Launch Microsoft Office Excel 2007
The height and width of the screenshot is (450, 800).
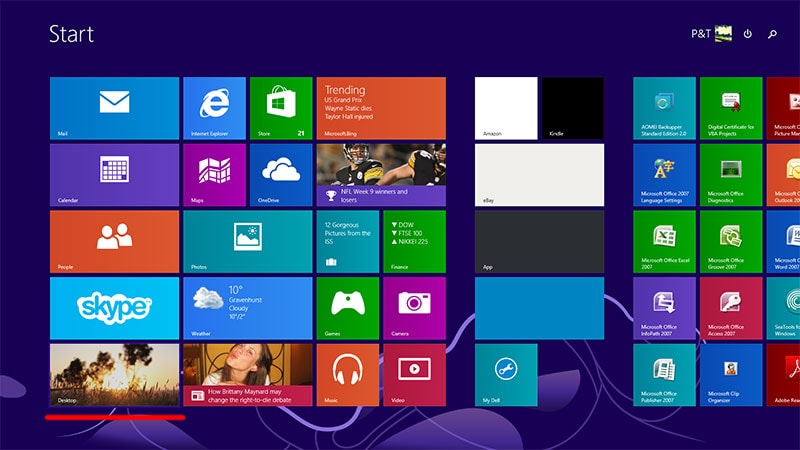pos(663,241)
